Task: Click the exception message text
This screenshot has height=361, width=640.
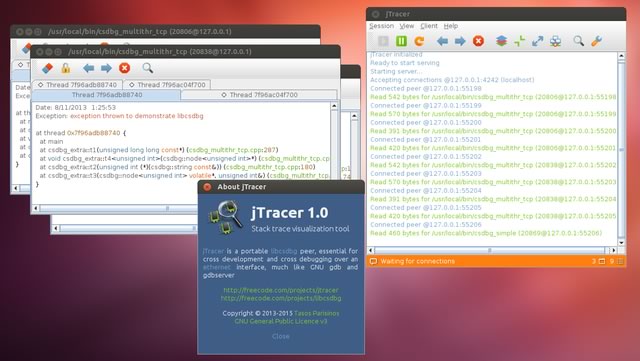Action: coord(136,116)
